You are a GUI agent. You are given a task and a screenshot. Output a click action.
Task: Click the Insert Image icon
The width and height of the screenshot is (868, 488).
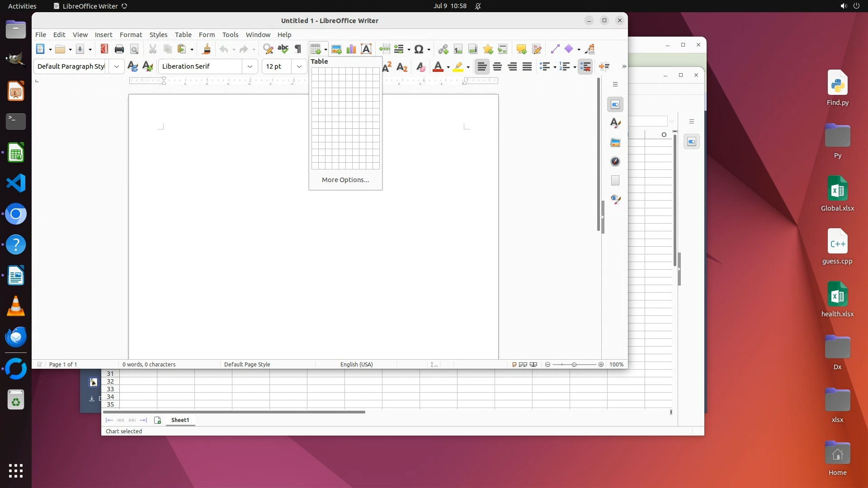click(336, 49)
